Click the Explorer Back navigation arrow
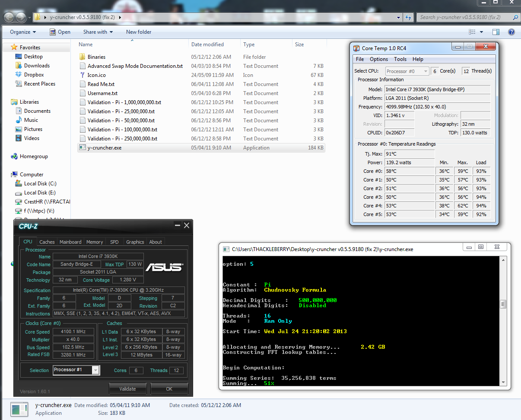The image size is (521, 420). [x=9, y=17]
